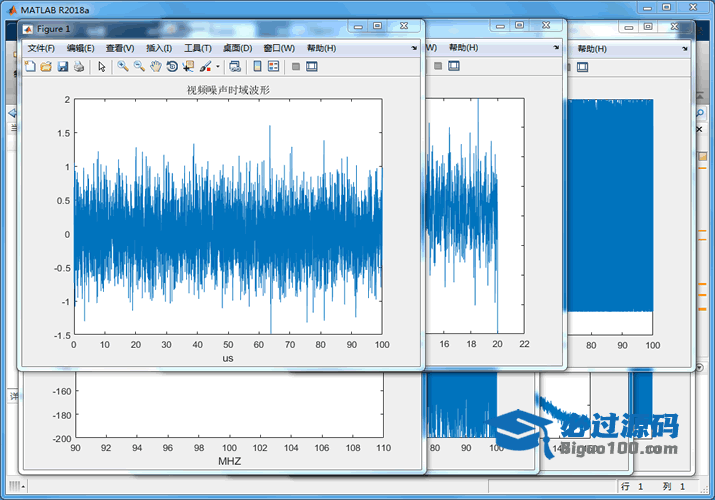Activate the Pan hand tool
The image size is (715, 500).
point(155,67)
